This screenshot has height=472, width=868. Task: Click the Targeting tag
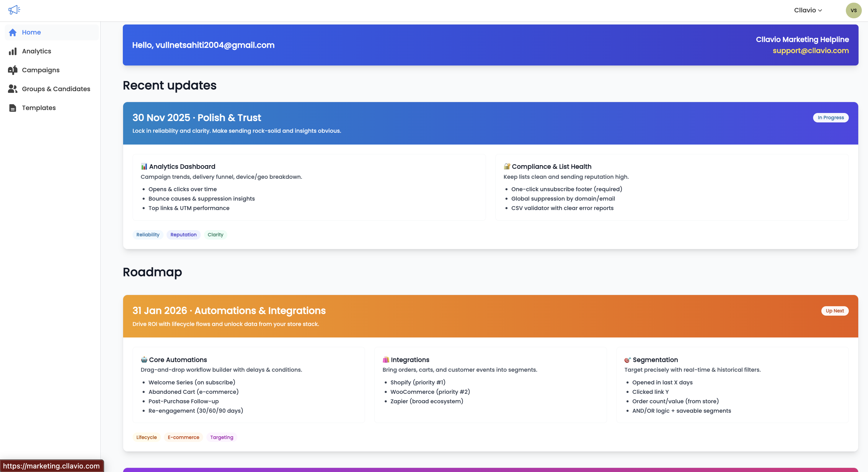[221, 437]
